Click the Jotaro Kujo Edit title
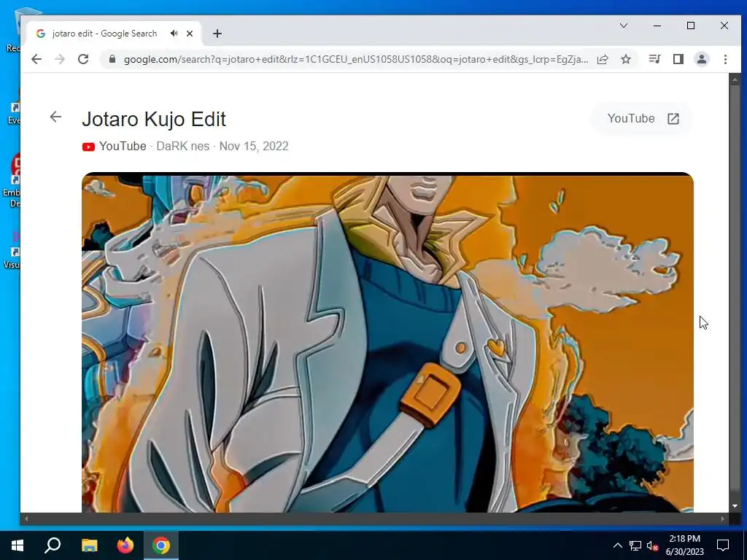 (x=154, y=119)
